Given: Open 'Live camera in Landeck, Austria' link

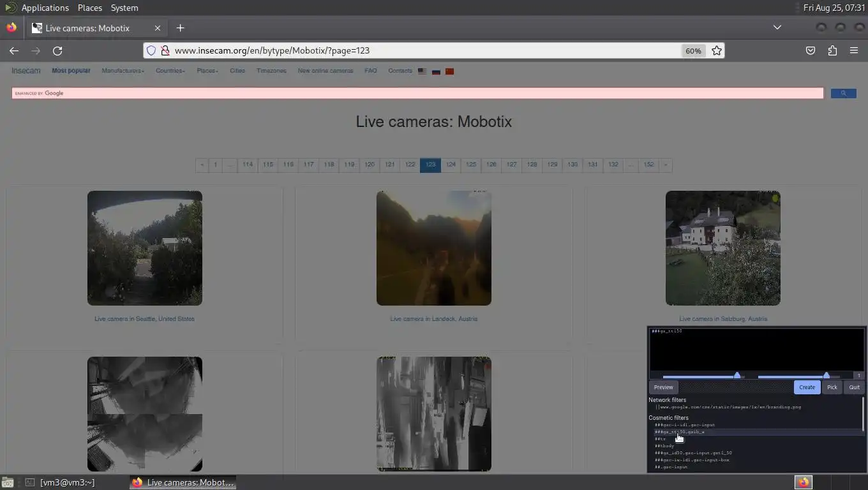Looking at the screenshot, I should pos(434,319).
